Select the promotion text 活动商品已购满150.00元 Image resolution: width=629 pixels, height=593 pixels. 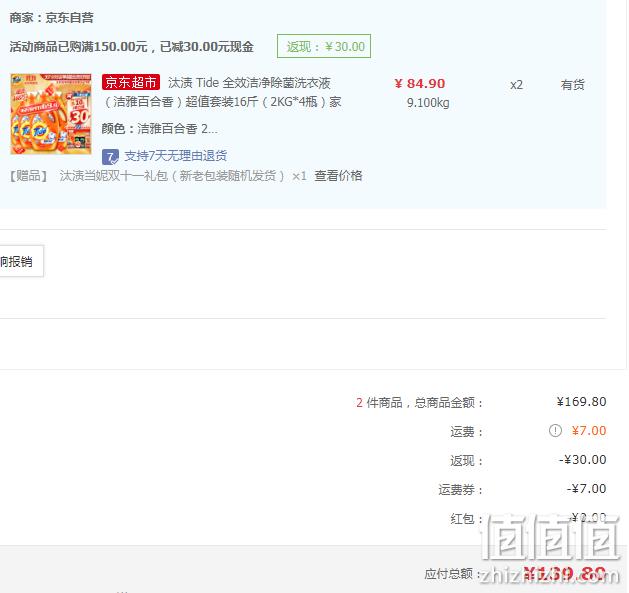pos(79,47)
